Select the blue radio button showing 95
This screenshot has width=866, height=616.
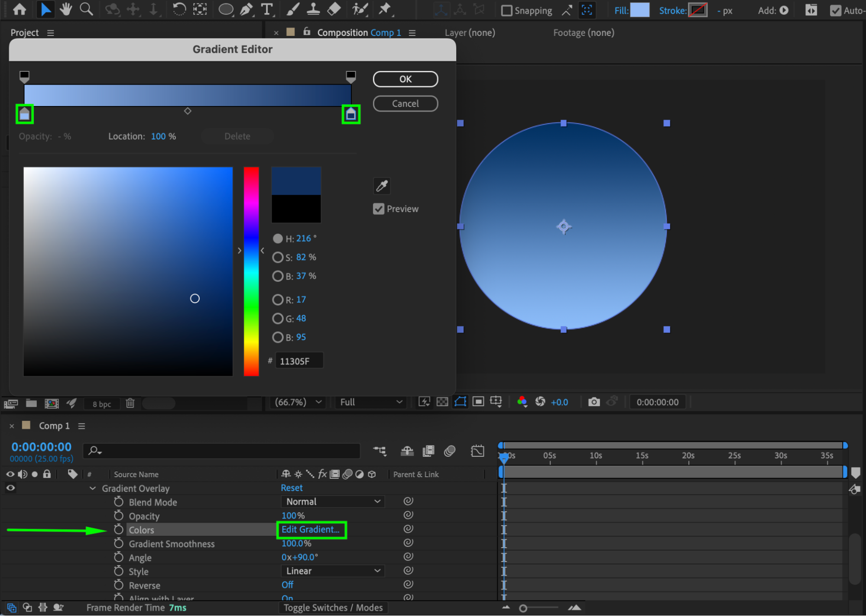(278, 337)
